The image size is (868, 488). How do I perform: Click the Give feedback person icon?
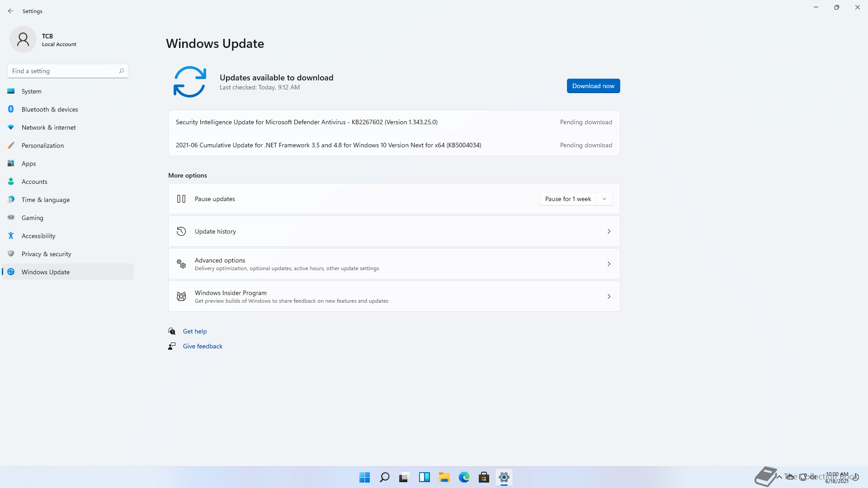point(172,346)
